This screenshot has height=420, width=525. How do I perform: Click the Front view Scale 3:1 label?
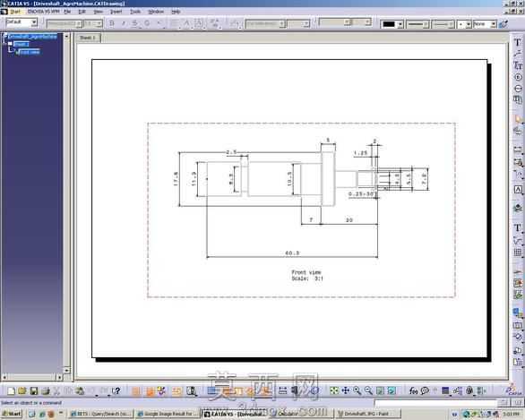coord(307,276)
